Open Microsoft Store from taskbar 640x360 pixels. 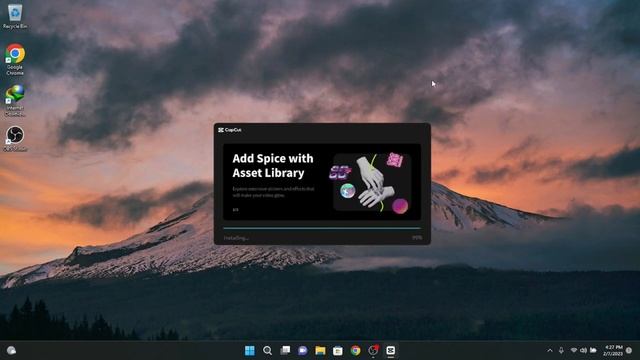pyautogui.click(x=338, y=350)
